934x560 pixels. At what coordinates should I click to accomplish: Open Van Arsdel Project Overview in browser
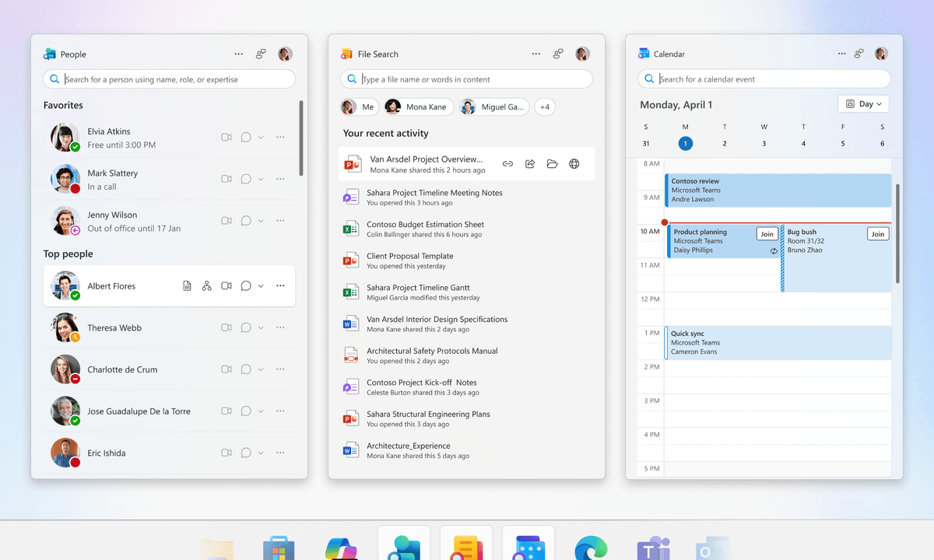point(574,163)
